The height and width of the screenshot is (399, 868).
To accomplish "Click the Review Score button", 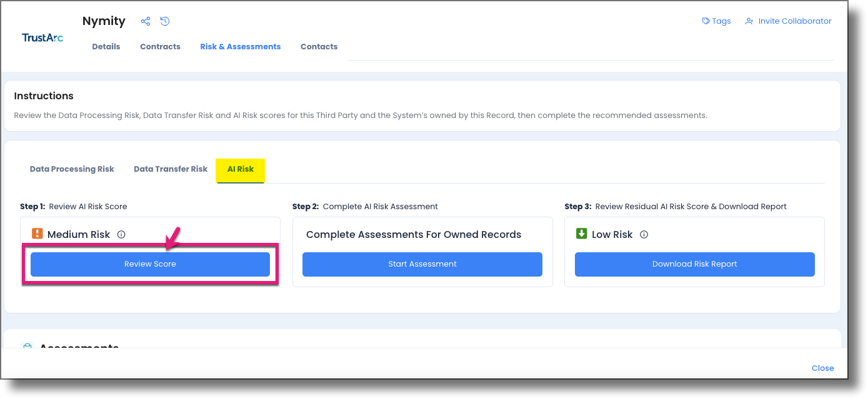I will (150, 264).
